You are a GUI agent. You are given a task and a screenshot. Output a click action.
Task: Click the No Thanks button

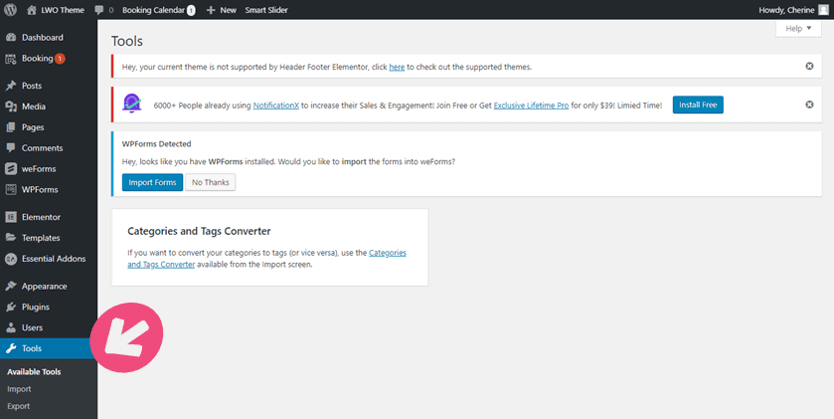211,182
